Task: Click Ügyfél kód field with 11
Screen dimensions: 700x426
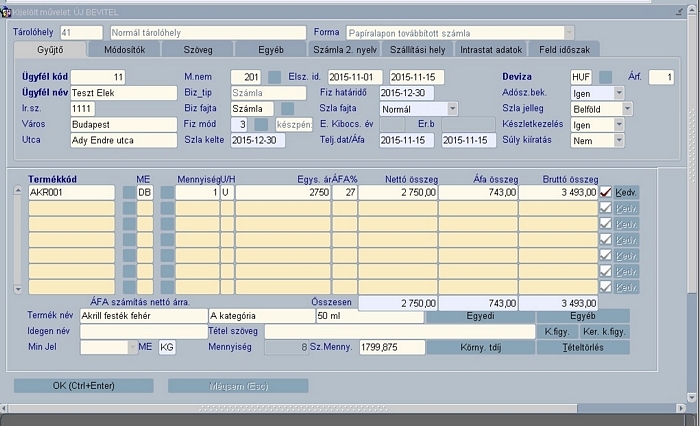Action: coord(98,77)
